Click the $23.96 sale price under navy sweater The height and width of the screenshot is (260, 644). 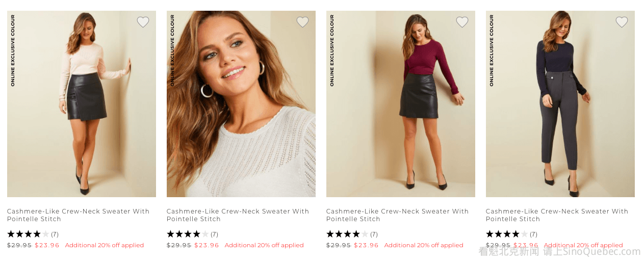click(526, 245)
